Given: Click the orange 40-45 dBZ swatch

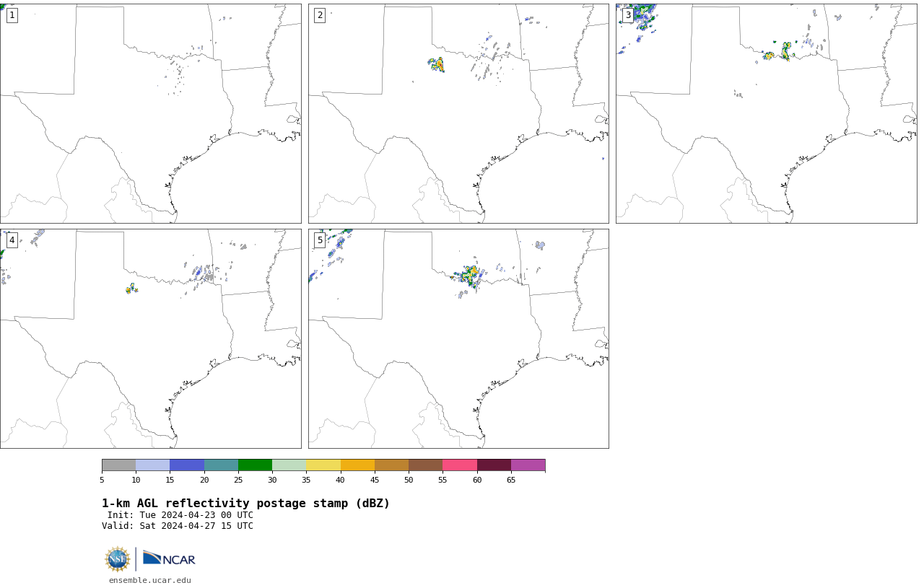Looking at the screenshot, I should pyautogui.click(x=357, y=465).
